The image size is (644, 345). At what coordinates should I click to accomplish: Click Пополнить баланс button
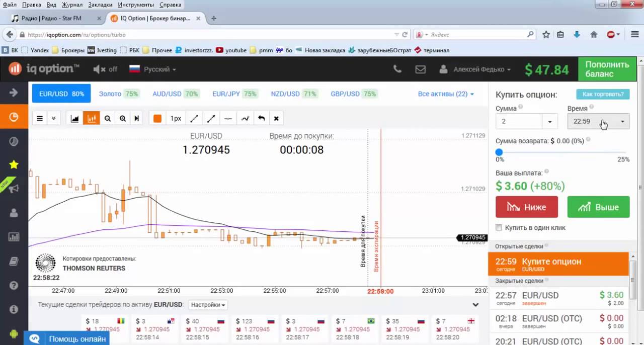(607, 69)
